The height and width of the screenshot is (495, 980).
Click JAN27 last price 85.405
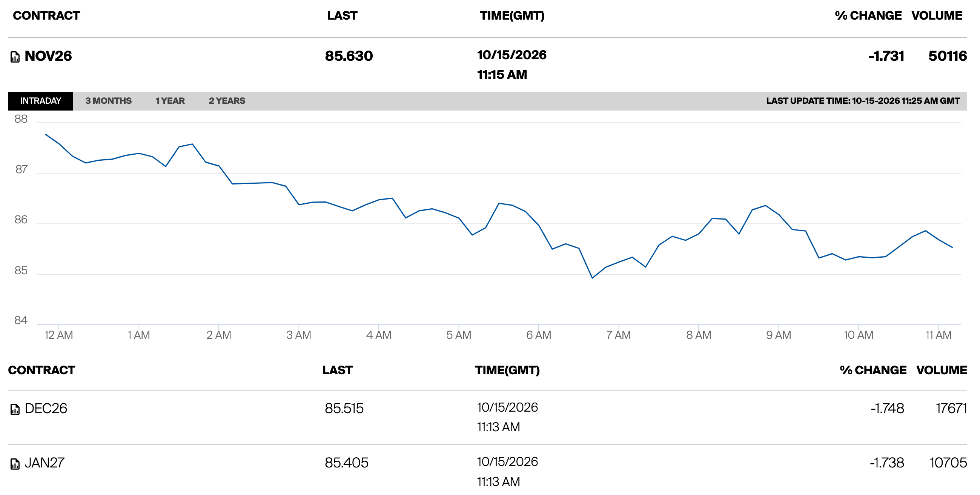[x=347, y=463]
